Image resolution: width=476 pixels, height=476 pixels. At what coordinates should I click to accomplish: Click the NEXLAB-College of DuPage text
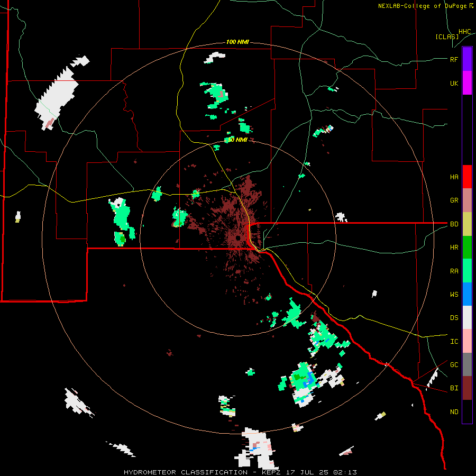click(x=422, y=6)
